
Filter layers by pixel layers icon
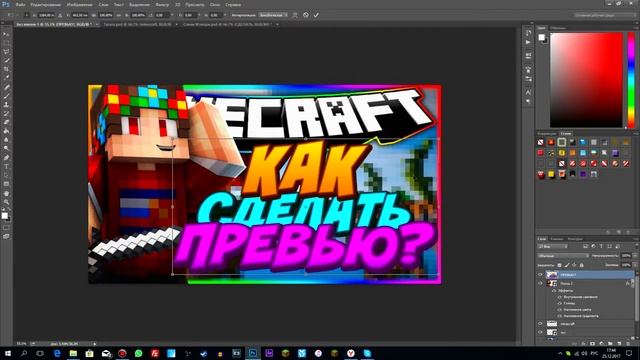click(x=585, y=247)
